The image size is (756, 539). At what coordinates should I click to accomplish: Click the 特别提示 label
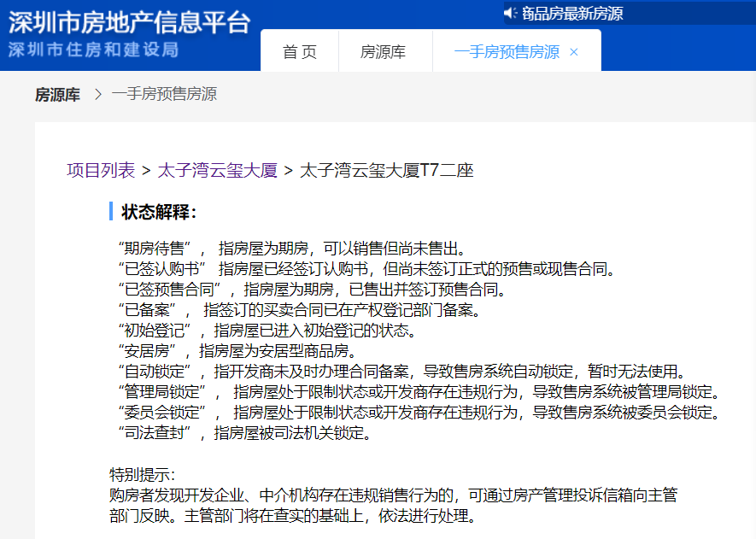(x=143, y=475)
